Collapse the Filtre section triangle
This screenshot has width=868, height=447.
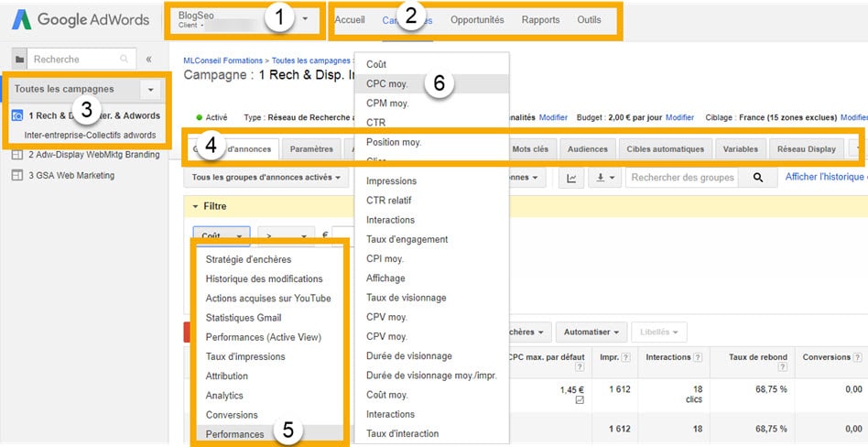(x=195, y=206)
